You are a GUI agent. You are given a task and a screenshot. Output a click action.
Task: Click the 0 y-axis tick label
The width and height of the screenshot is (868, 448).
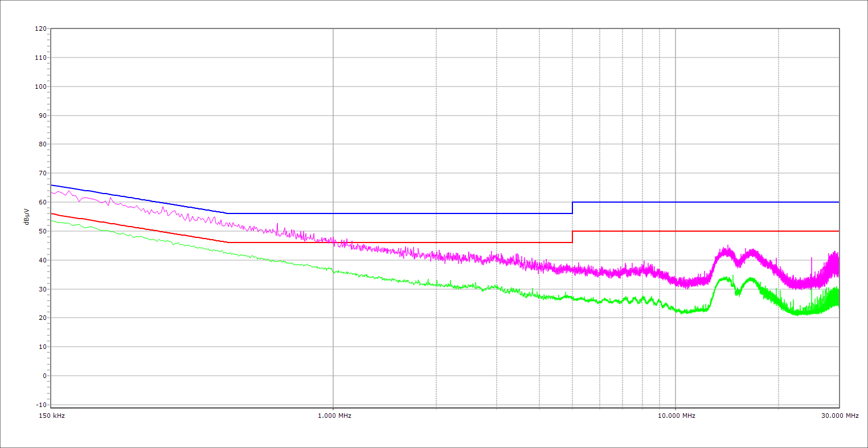(44, 376)
